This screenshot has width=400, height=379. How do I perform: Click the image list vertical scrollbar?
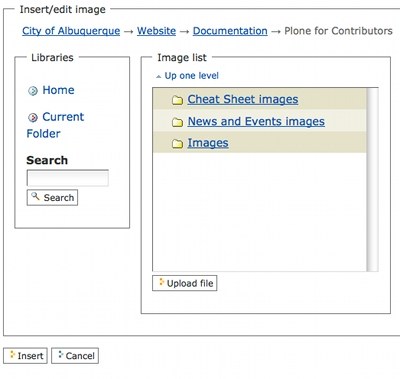coord(372,180)
